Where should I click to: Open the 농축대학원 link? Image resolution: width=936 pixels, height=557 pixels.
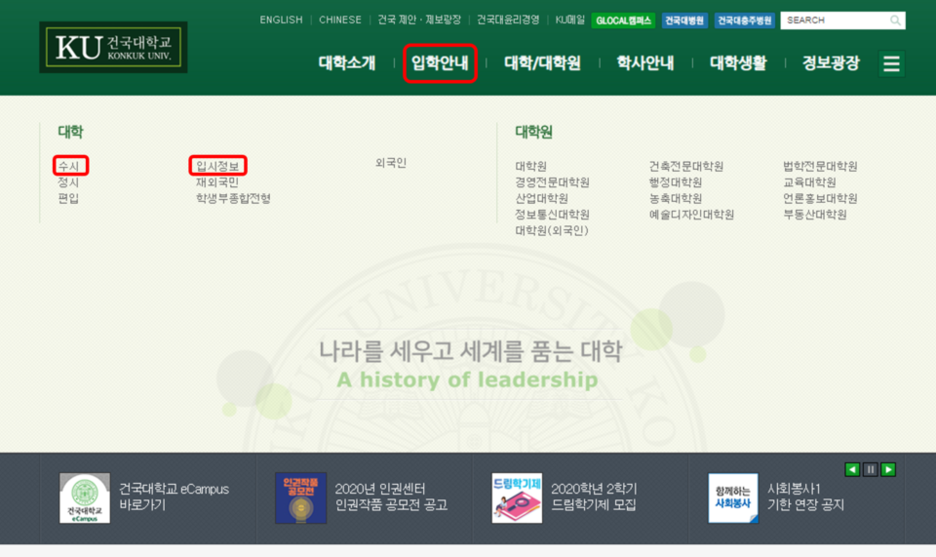pos(675,198)
